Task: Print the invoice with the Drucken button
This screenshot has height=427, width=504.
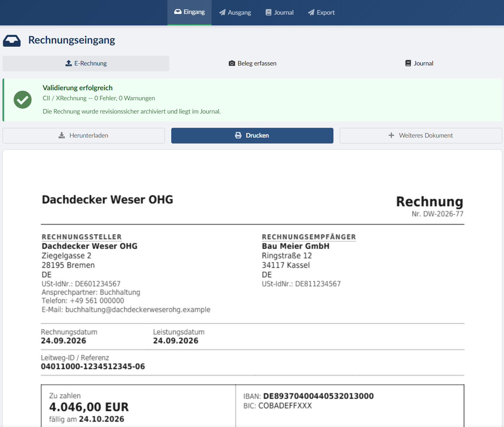Action: [x=252, y=135]
